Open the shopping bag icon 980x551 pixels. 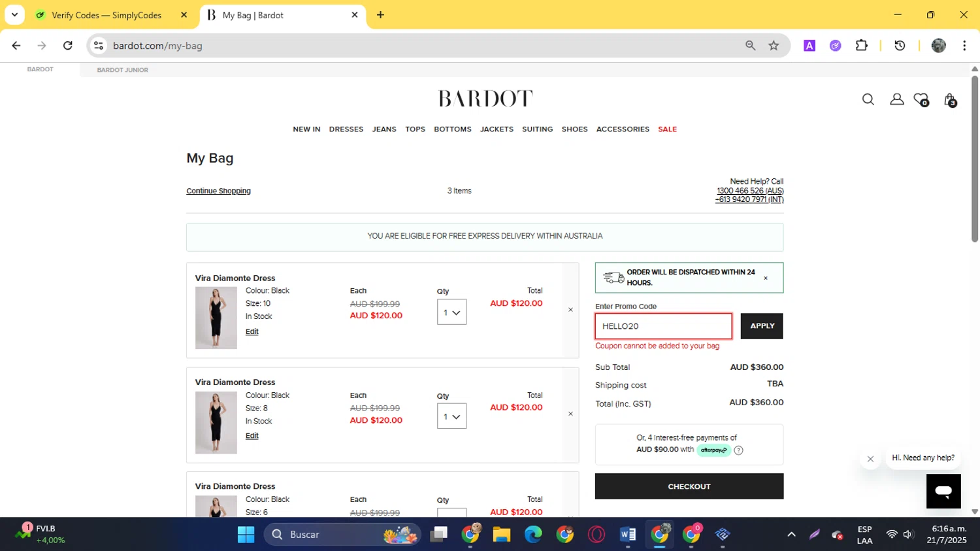pyautogui.click(x=950, y=99)
